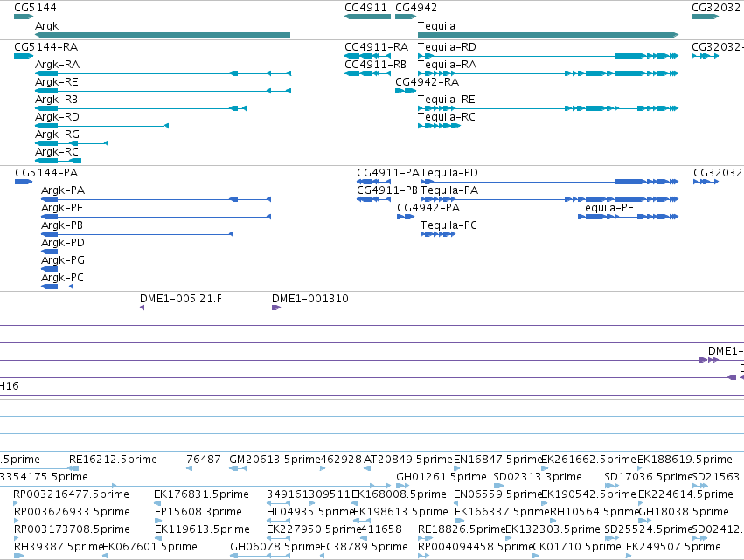Click the CG4942-PA protein label

(x=428, y=208)
